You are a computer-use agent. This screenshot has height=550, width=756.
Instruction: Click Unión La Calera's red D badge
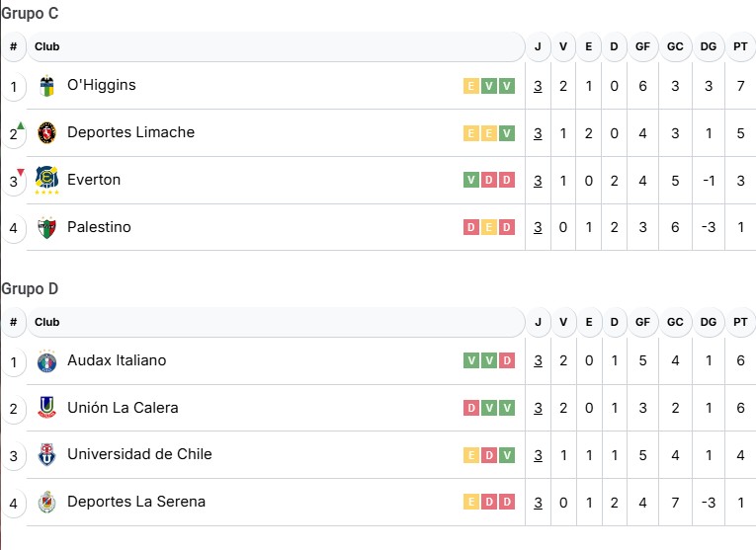pos(470,409)
